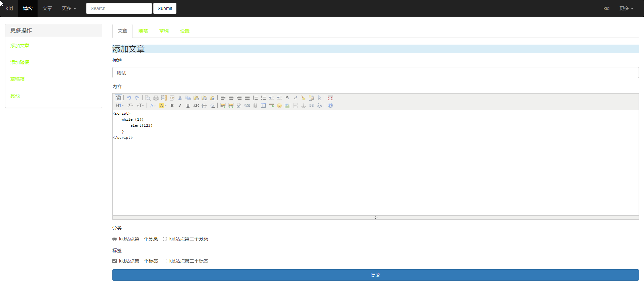The width and height of the screenshot is (644, 281).
Task: Select kid站点第一个分类 radio button
Action: coord(114,239)
